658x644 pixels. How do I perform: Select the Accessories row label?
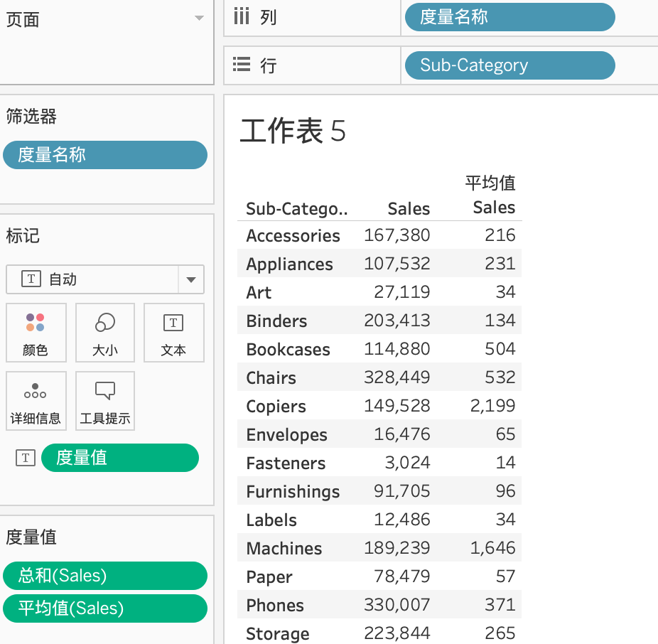coord(292,235)
